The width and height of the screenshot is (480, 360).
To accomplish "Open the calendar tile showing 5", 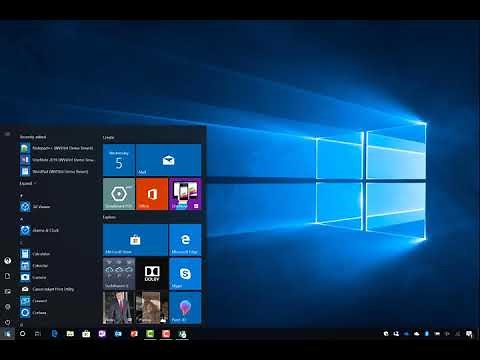I will pyautogui.click(x=119, y=160).
